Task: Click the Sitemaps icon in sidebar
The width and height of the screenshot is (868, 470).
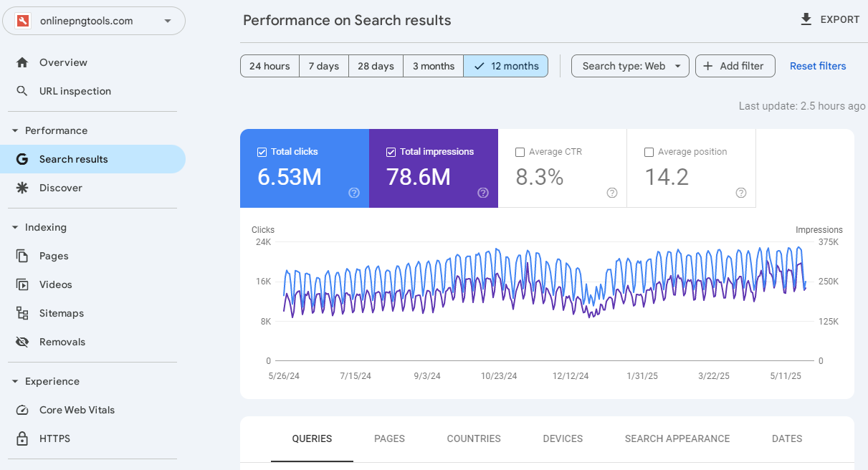Action: click(x=22, y=313)
